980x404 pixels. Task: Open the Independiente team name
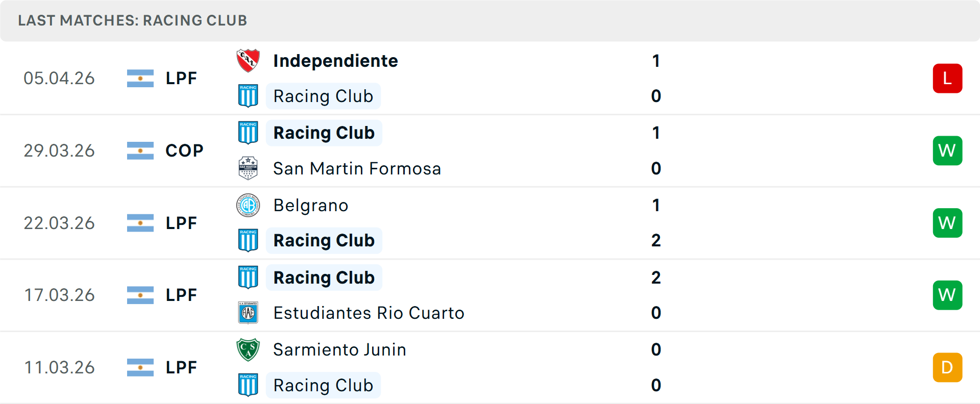click(x=335, y=60)
